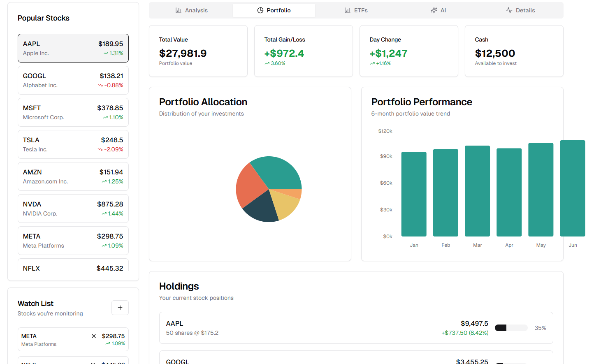594x364 pixels.
Task: Click the Total Value $27,981.9 figure
Action: pos(183,53)
